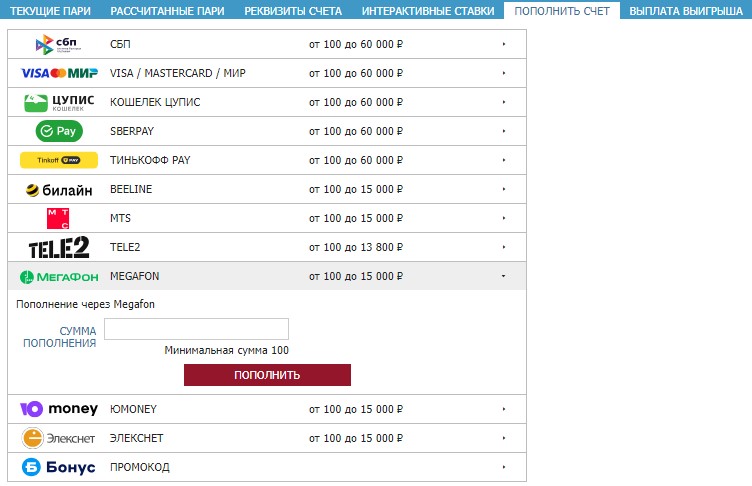Click the green МегаФон logo
752x486 pixels.
pyautogui.click(x=59, y=277)
